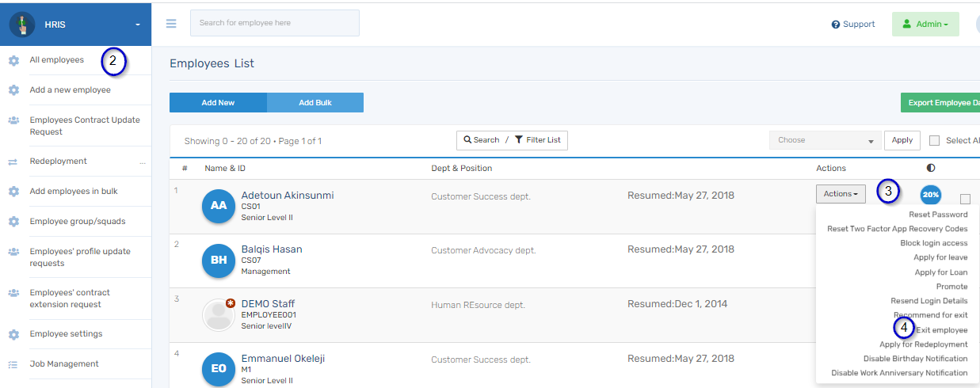
Task: Click the Job Management list icon
Action: [13, 364]
